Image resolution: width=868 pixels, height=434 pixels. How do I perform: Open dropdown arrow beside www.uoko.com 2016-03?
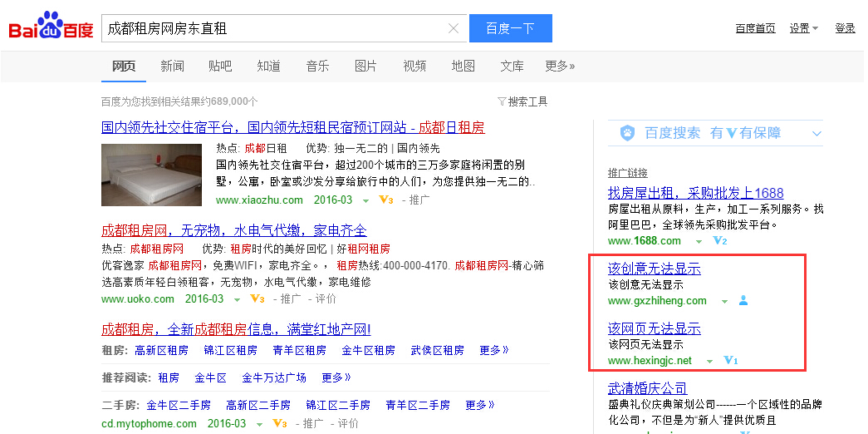[237, 300]
